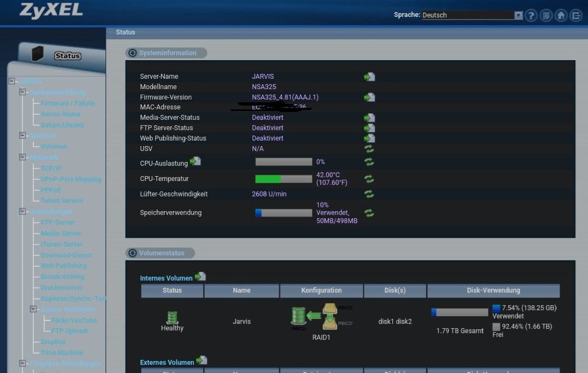Open FTP-Server in sidebar tree
The width and height of the screenshot is (588, 373).
click(58, 222)
